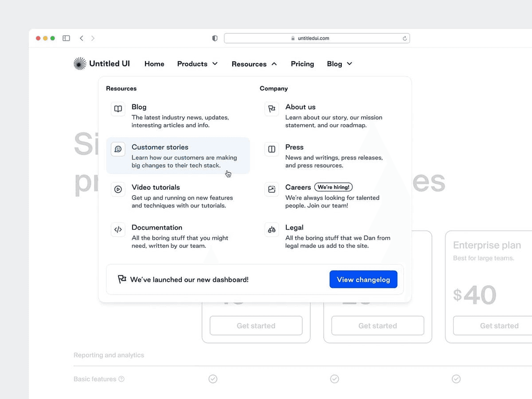The height and width of the screenshot is (399, 532).
Task: Select the About us flag icon
Action: [x=271, y=109]
